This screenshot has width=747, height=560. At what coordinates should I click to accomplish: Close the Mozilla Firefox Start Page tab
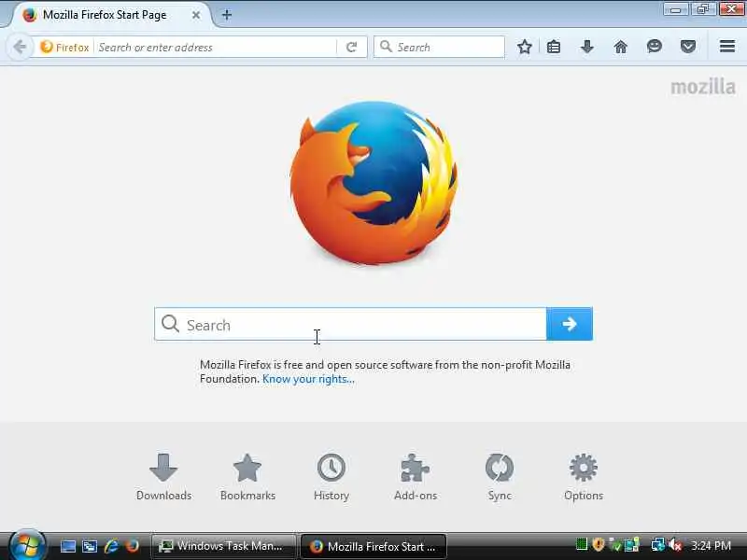(196, 15)
